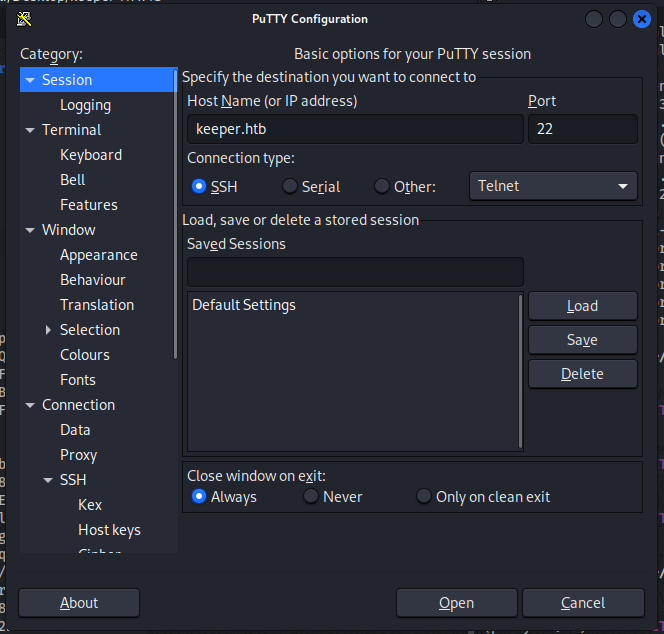Open the Translation category
The height and width of the screenshot is (634, 664).
[x=97, y=305]
